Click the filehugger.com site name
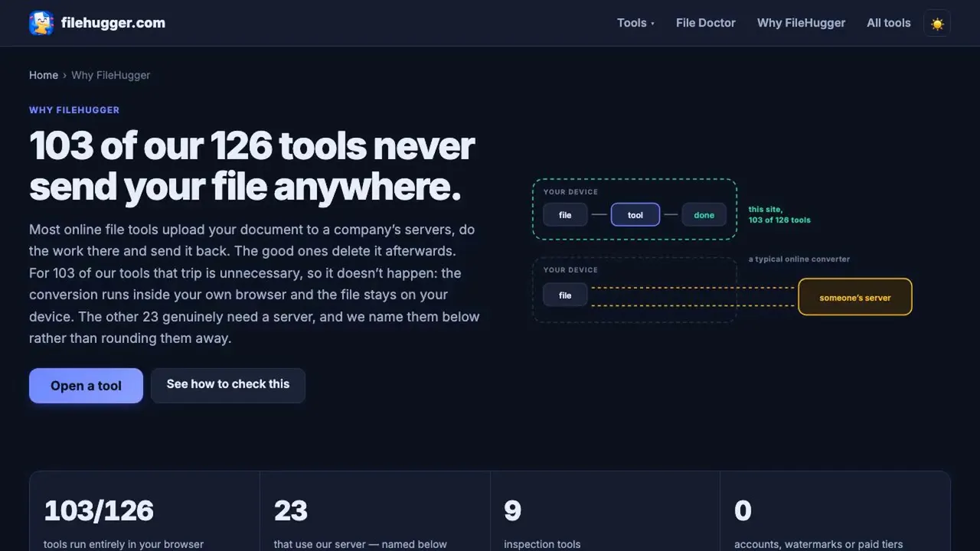This screenshot has height=551, width=980. tap(113, 23)
